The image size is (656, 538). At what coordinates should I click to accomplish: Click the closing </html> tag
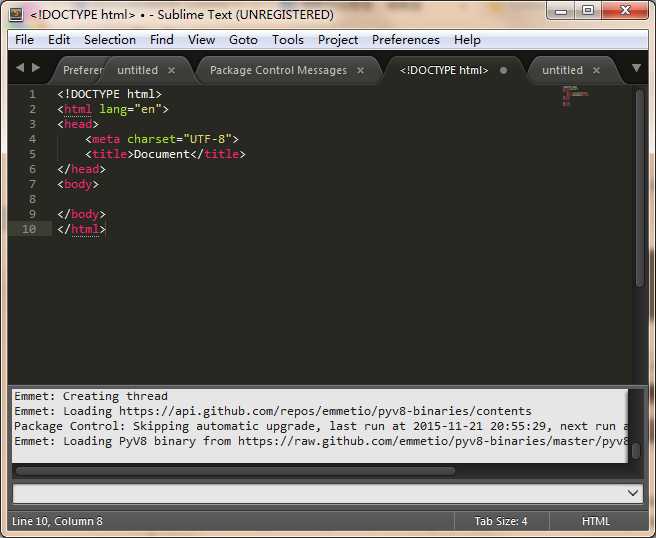click(x=82, y=229)
